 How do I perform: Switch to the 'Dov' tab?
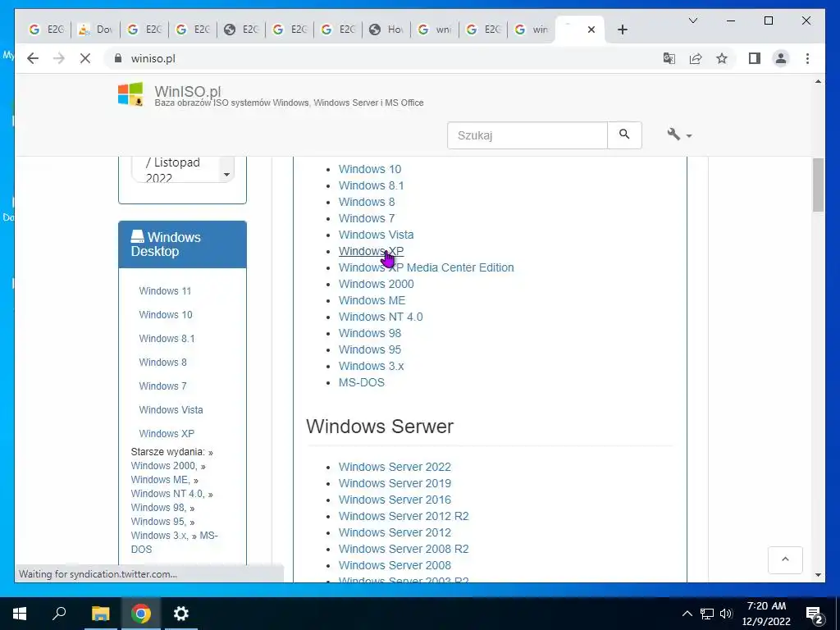tap(96, 30)
